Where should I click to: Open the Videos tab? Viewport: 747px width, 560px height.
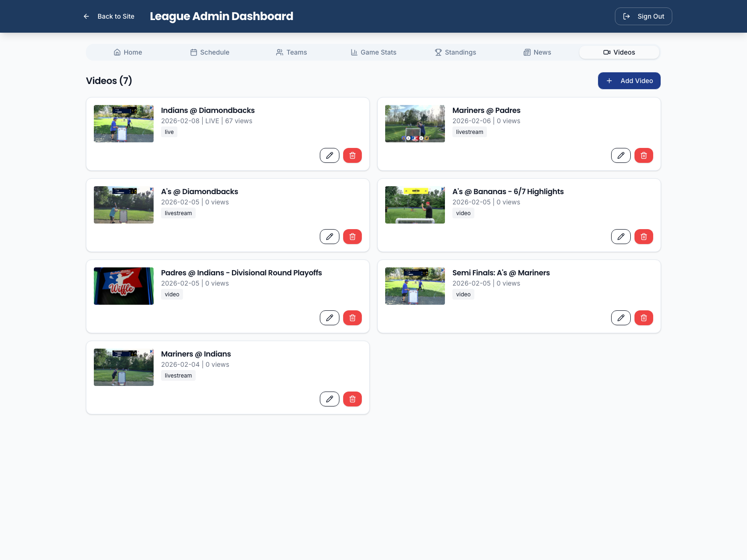pyautogui.click(x=619, y=52)
